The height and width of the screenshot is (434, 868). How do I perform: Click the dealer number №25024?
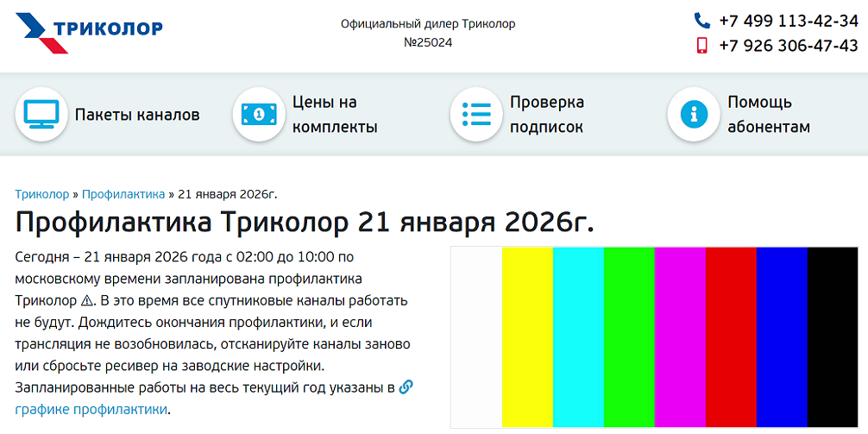[428, 42]
